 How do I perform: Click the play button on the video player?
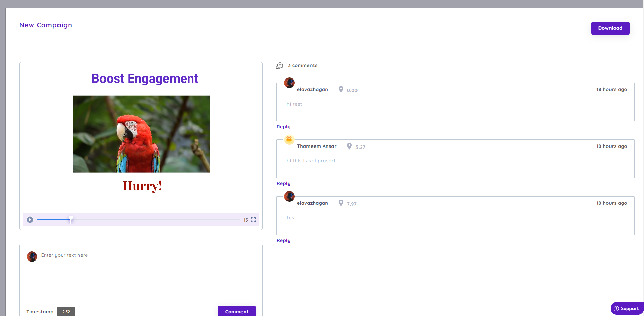[30, 220]
